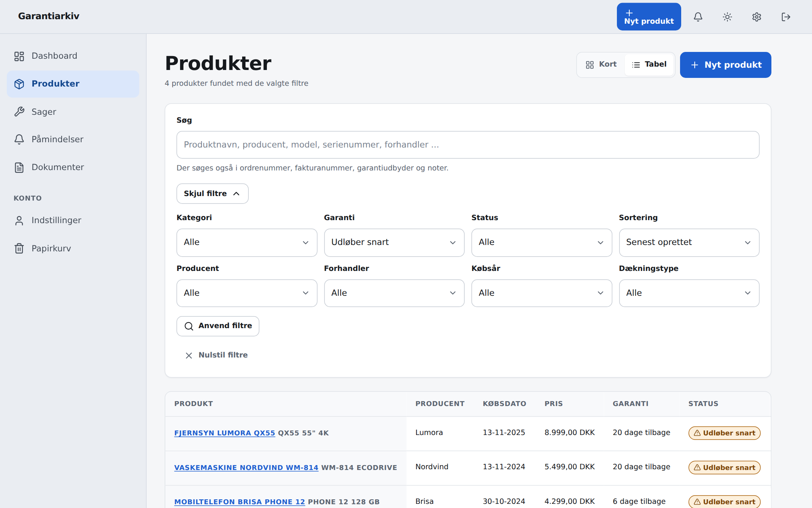Open Påmindelser in sidebar
This screenshot has height=508, width=812.
pyautogui.click(x=73, y=140)
